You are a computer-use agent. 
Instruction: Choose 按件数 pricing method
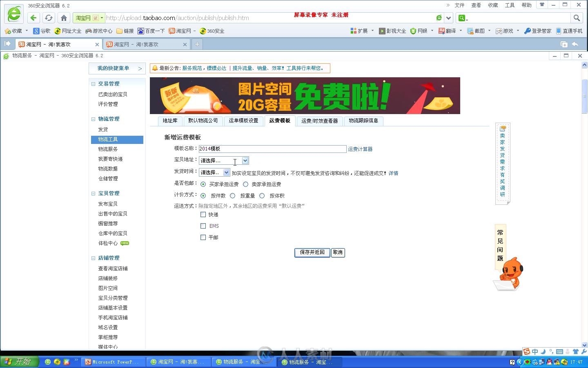pyautogui.click(x=203, y=196)
